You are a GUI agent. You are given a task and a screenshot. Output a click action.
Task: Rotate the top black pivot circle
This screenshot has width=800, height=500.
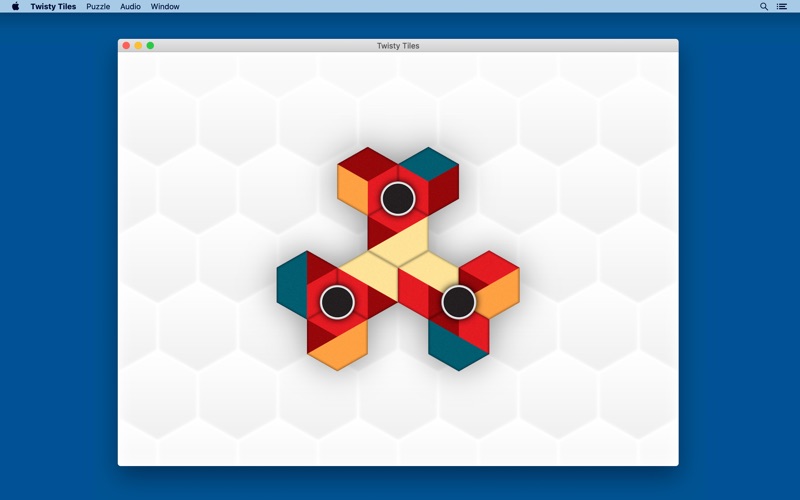tap(398, 198)
